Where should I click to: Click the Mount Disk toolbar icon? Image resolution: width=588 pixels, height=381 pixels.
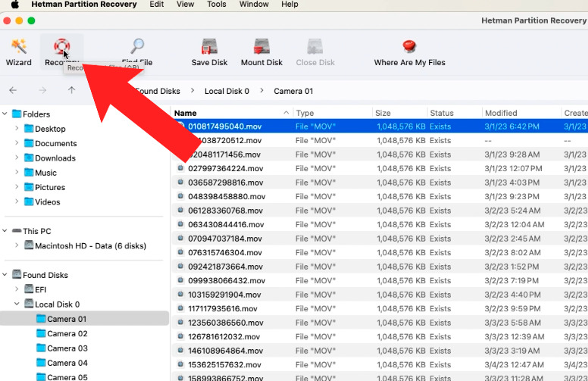pyautogui.click(x=261, y=46)
